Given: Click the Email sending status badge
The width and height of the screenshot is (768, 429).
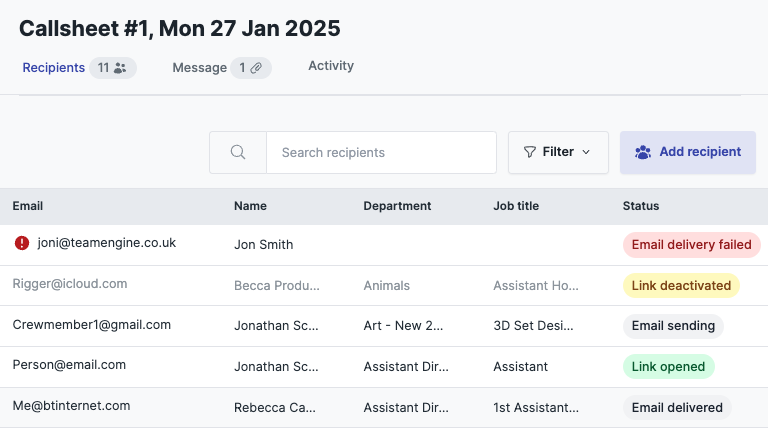Looking at the screenshot, I should click(673, 326).
